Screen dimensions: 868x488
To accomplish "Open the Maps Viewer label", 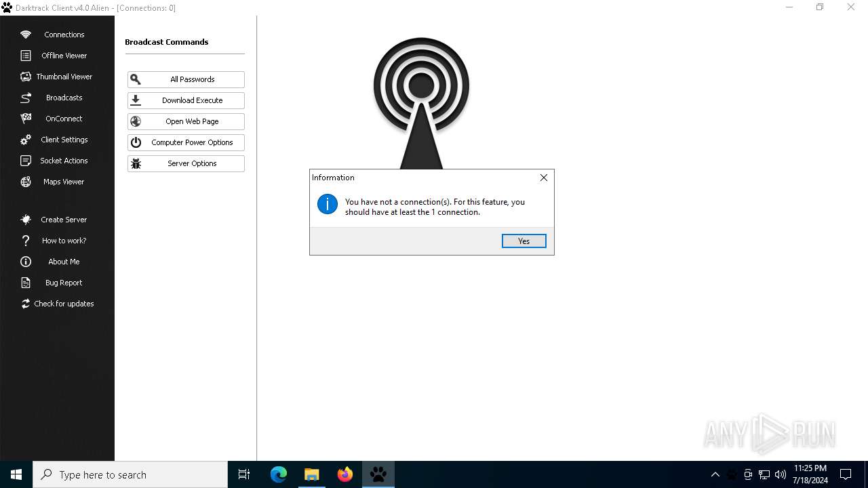I will coord(64,182).
